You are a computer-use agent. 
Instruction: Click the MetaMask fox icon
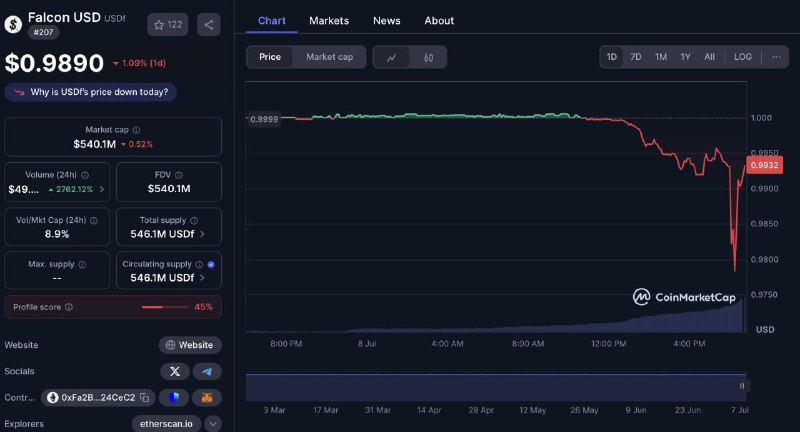(207, 397)
